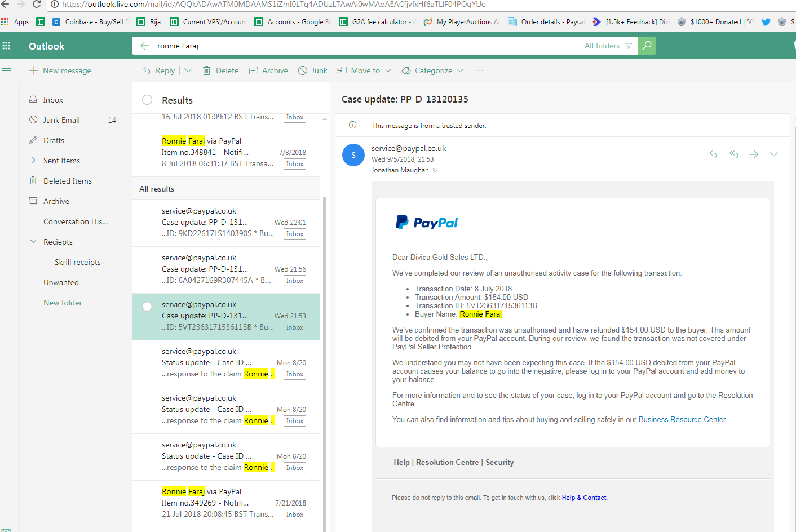The image size is (796, 532).
Task: Open more toolbar options ellipsis
Action: (x=480, y=70)
